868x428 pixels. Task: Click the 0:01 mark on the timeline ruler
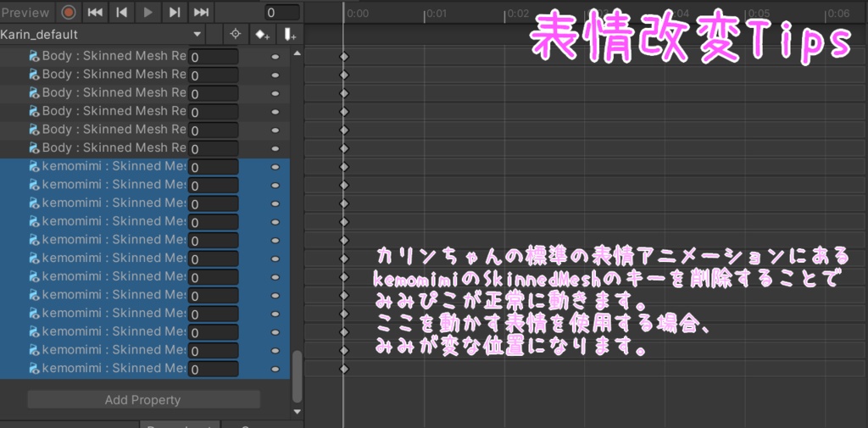pos(437,14)
